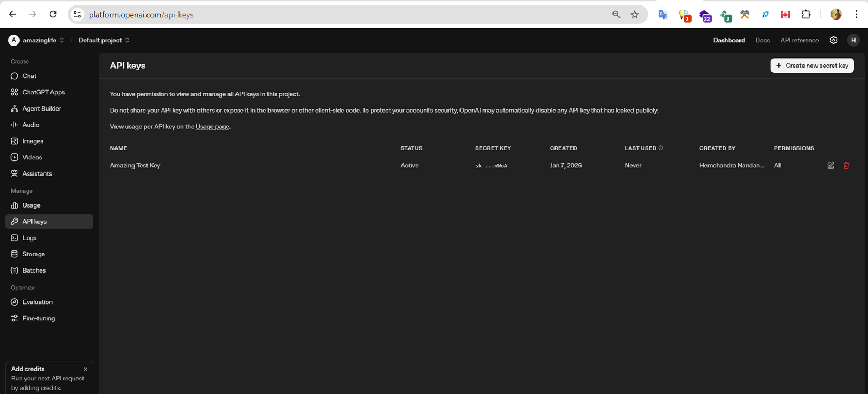Open Chrome three-dot menu
This screenshot has height=394, width=868.
[x=856, y=15]
